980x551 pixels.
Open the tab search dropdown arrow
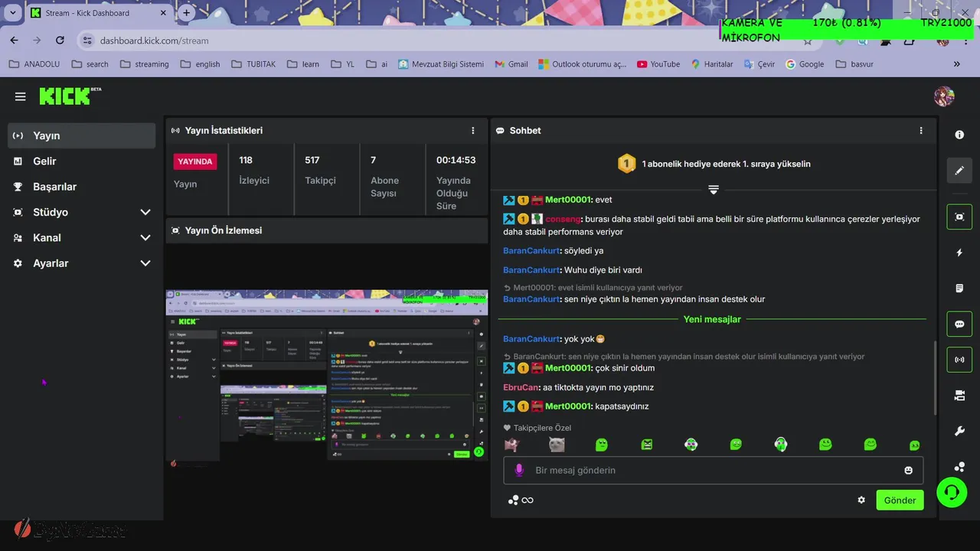(12, 13)
